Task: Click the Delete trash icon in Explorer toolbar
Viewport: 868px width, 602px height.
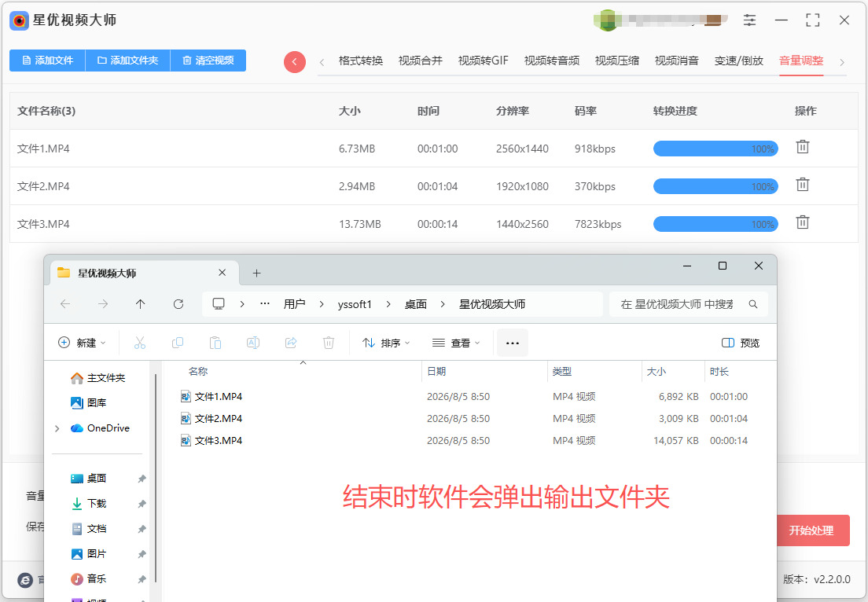Action: click(x=329, y=343)
